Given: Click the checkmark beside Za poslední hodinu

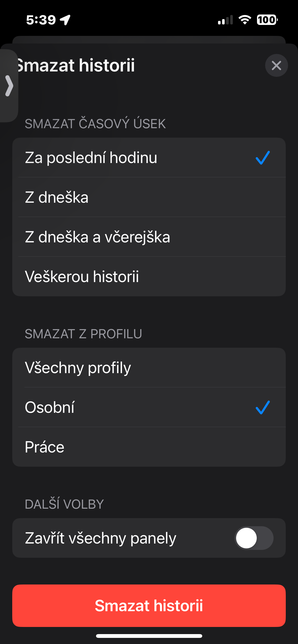Looking at the screenshot, I should click(x=263, y=158).
